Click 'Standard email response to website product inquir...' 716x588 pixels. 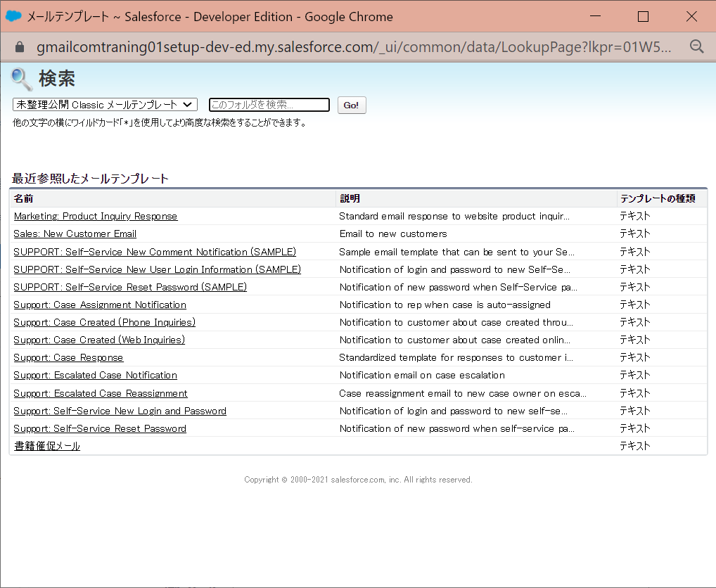[x=454, y=216]
